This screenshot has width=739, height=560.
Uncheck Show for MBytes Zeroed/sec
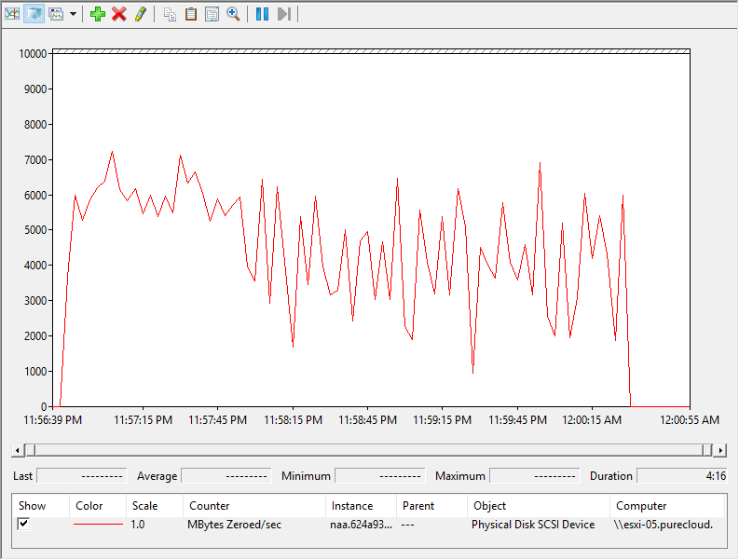pyautogui.click(x=23, y=524)
